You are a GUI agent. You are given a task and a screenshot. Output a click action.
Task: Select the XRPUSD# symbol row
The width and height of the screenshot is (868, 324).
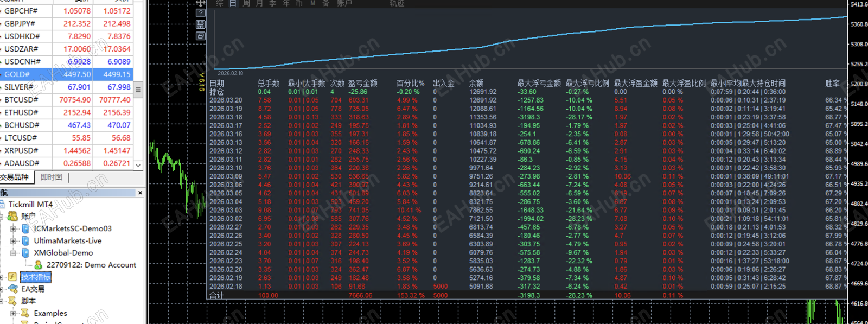pyautogui.click(x=66, y=150)
